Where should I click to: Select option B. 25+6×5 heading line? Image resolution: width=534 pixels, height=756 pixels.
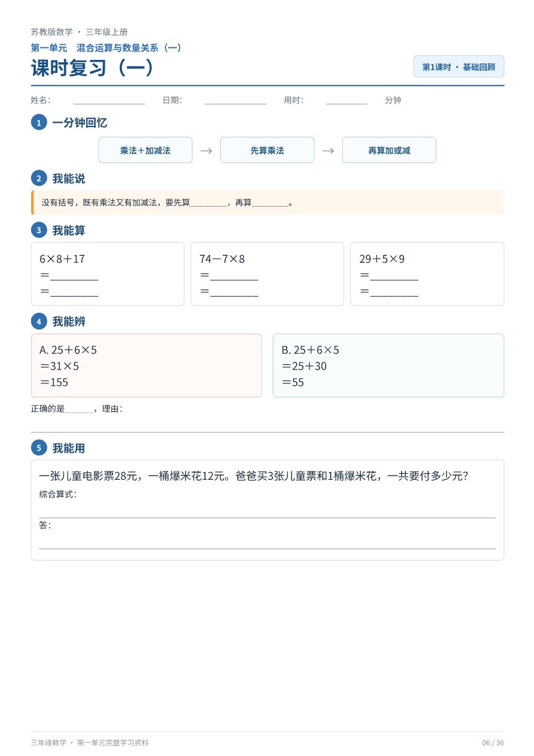(x=310, y=350)
